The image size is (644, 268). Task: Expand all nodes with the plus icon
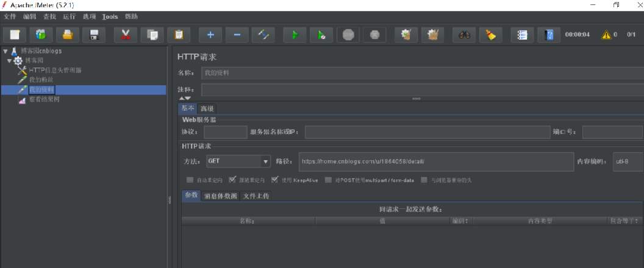pos(210,35)
